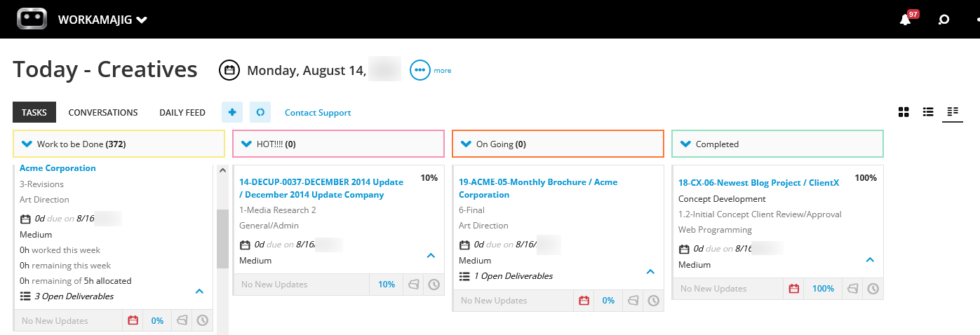The image size is (980, 335).
Task: Click clock timer icon on Acme Corporation card
Action: (202, 320)
